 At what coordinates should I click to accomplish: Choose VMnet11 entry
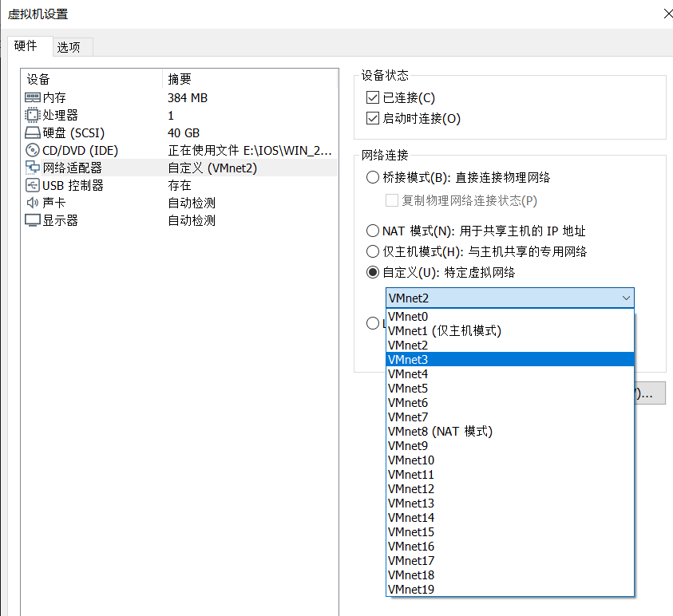click(x=510, y=475)
